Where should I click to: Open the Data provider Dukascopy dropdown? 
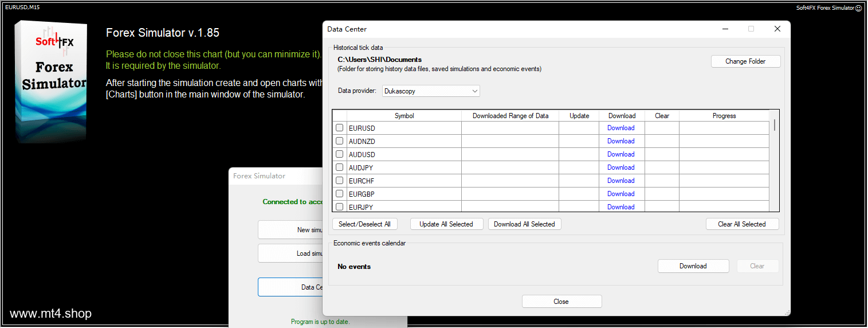tap(431, 91)
